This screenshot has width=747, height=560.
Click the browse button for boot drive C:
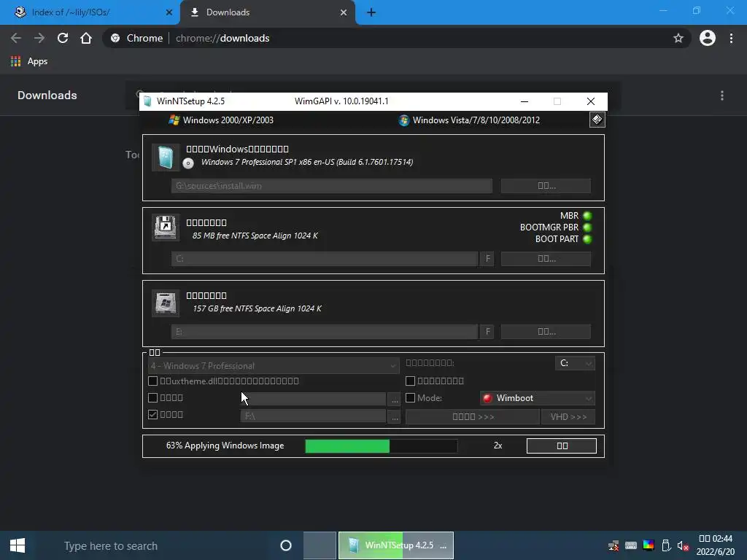[x=546, y=259]
